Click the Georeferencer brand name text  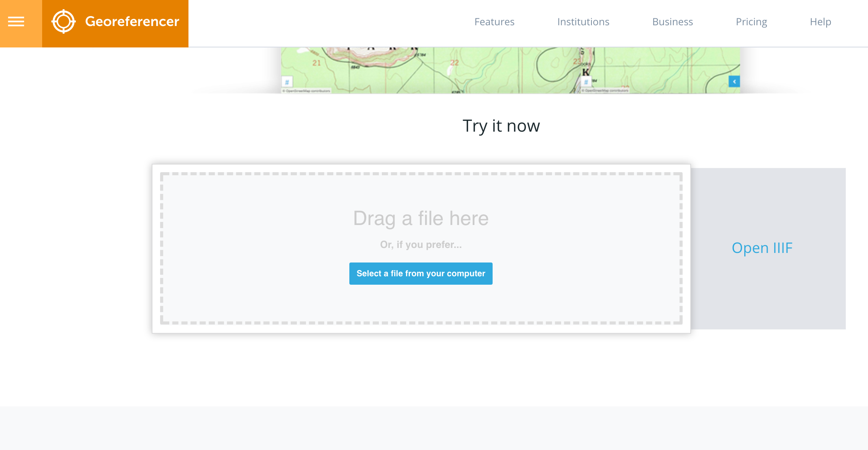click(x=132, y=22)
